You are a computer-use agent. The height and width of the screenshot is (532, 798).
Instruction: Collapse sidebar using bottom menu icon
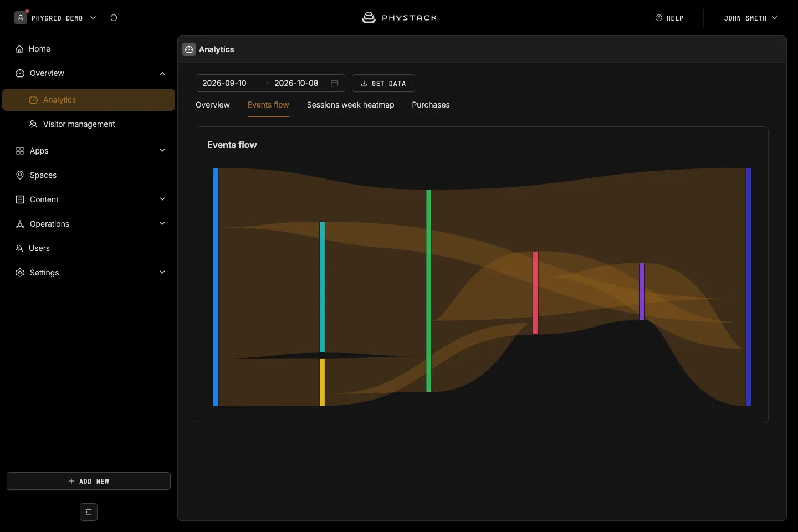(89, 512)
